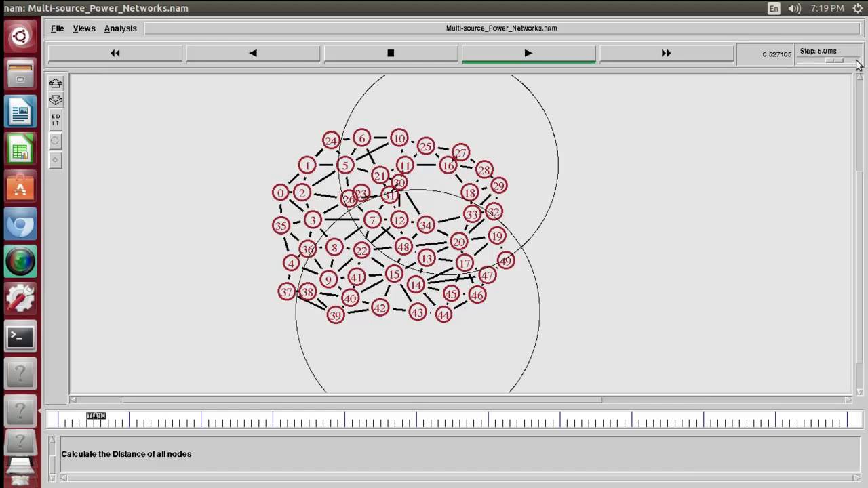Click the 'Calculate the Distance of all nodes' text
The height and width of the screenshot is (488, 868).
[x=126, y=454]
